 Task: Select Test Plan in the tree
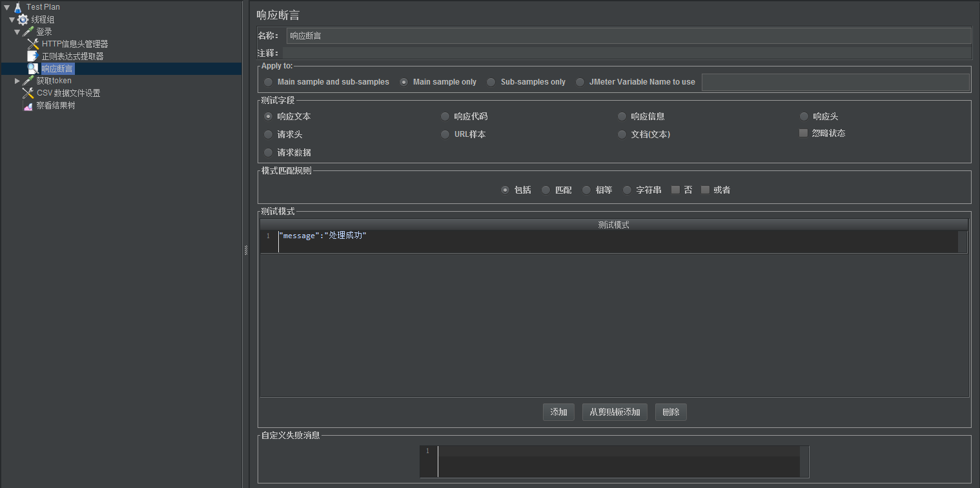43,7
